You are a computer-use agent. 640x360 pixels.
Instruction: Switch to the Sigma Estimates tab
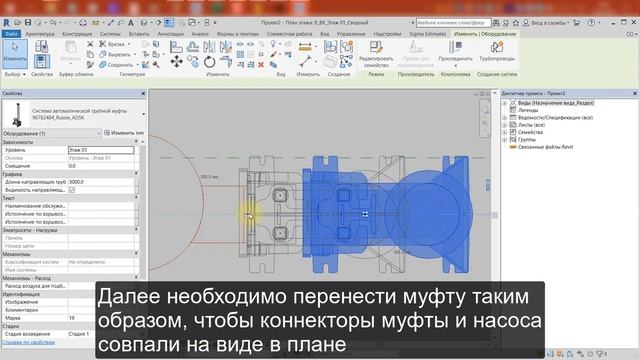click(428, 34)
